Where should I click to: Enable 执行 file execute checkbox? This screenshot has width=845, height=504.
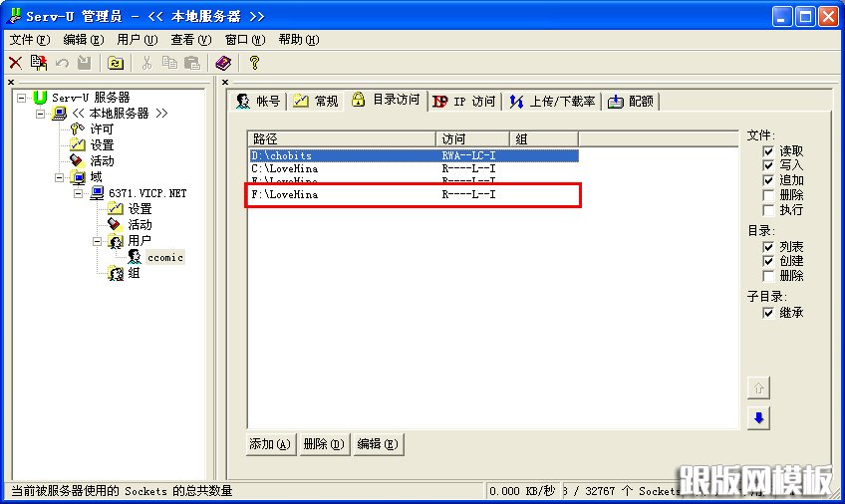click(x=768, y=209)
